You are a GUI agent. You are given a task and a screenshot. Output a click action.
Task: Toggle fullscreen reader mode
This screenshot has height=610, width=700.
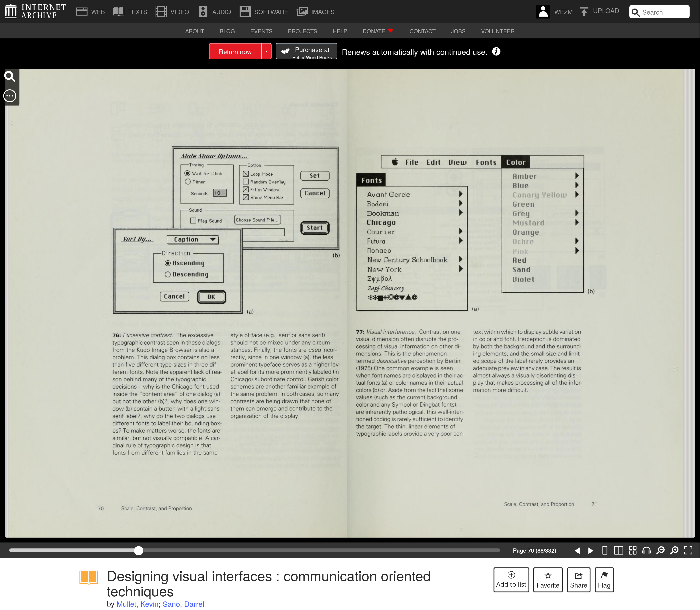coord(688,551)
